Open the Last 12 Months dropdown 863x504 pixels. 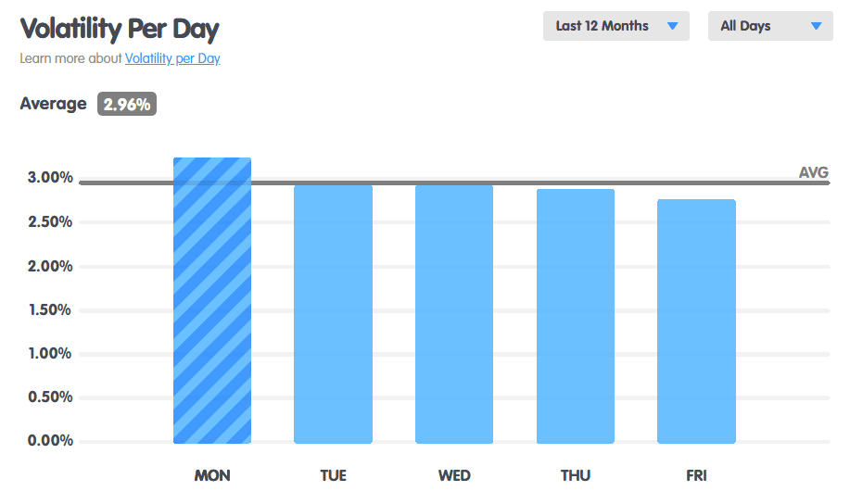pos(616,26)
